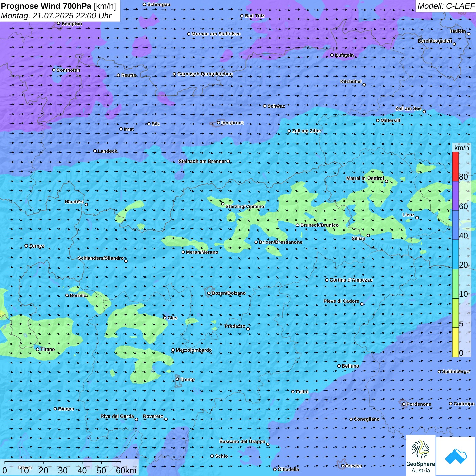The height and width of the screenshot is (476, 476).
Task: Click the Steinach am Brenner label
Action: click(202, 161)
